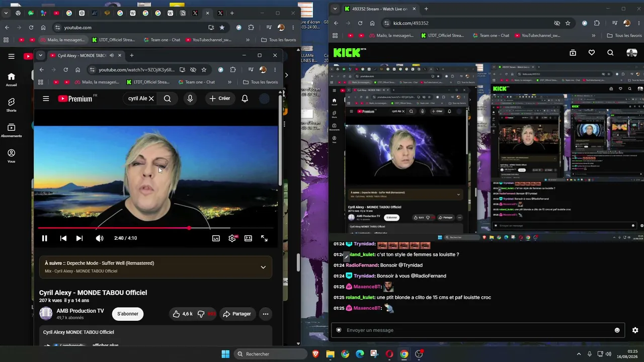Click the Kick logo
This screenshot has height=362, width=644.
coord(349,52)
